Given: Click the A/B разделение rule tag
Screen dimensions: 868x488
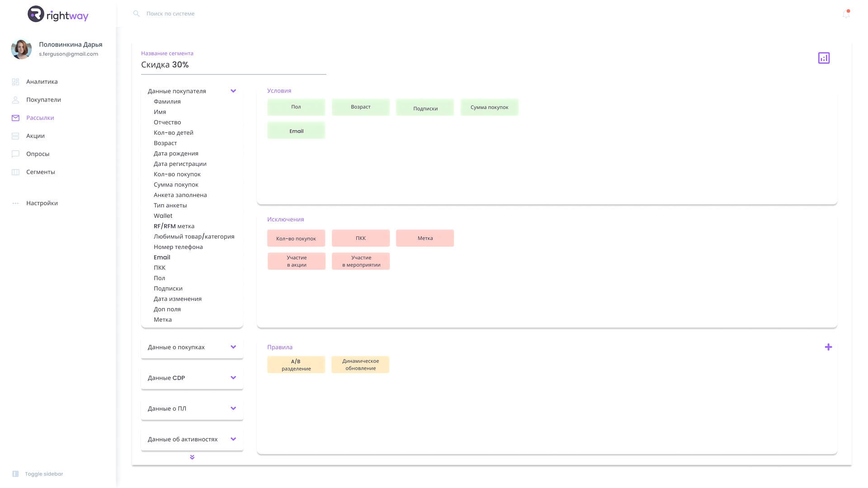Looking at the screenshot, I should point(296,365).
